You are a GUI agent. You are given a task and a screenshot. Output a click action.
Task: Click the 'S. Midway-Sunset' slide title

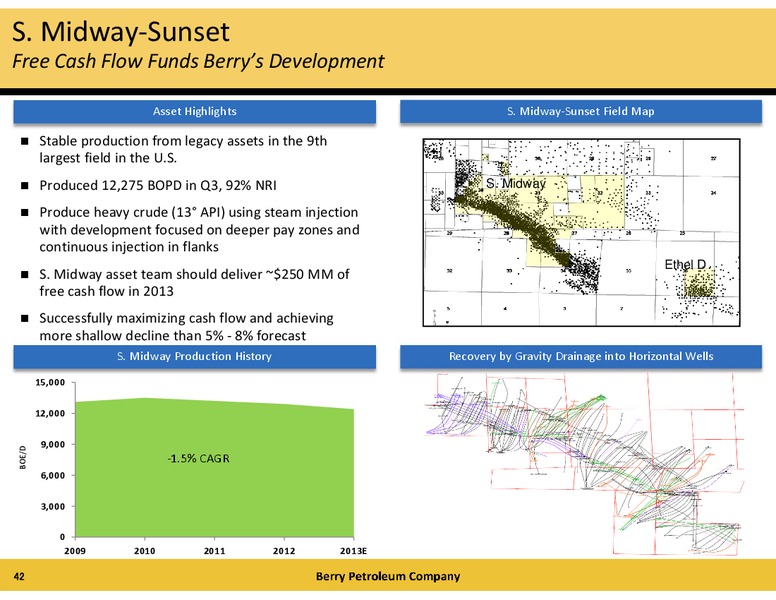point(121,32)
